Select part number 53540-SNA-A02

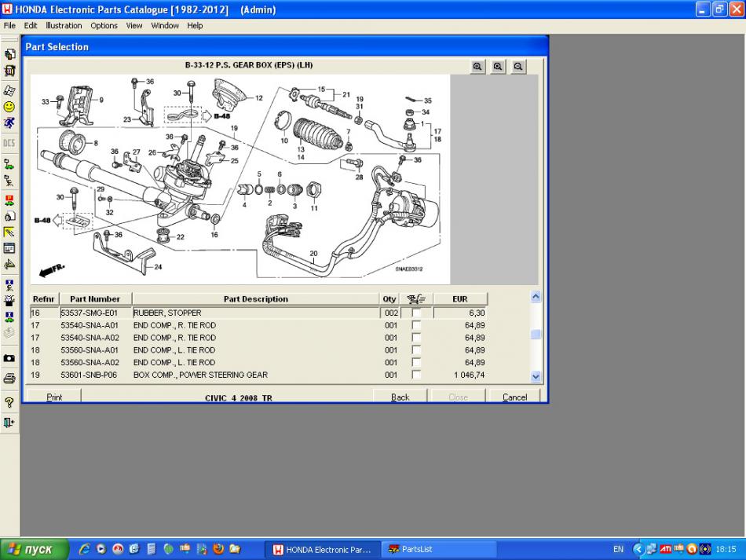90,337
